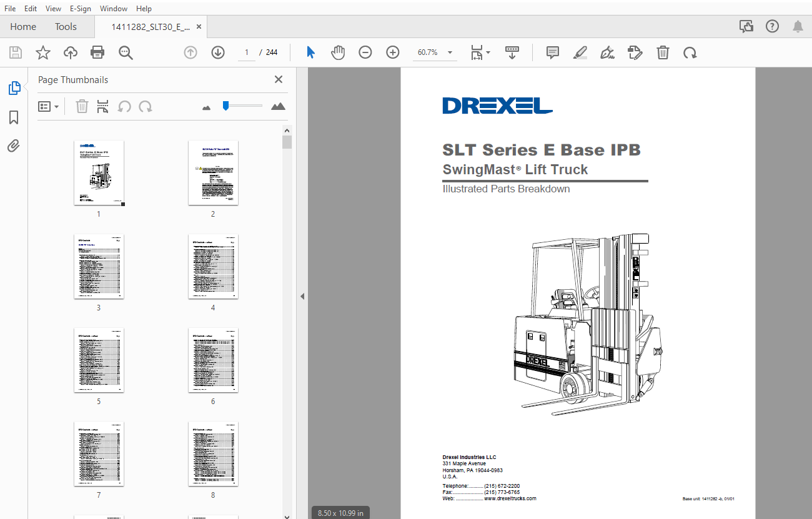Viewport: 812px width, 519px height.
Task: Click the current page number field
Action: (247, 52)
